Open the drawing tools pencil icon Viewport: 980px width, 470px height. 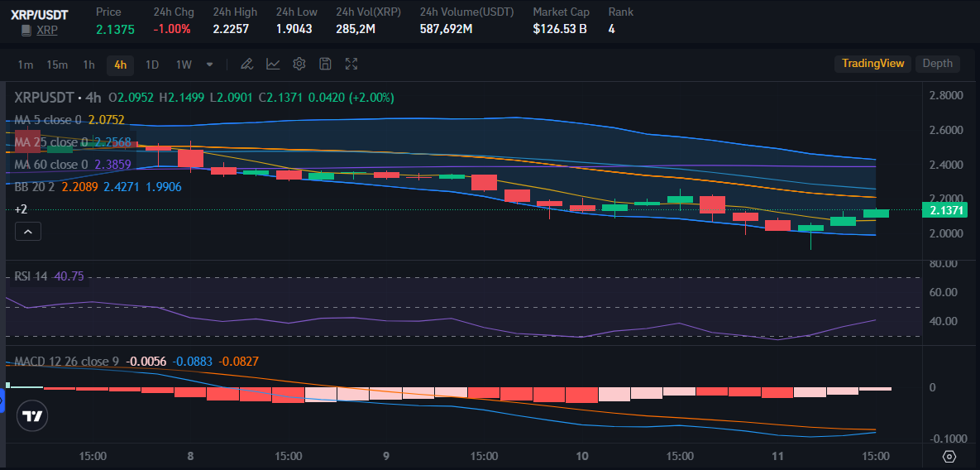click(247, 64)
